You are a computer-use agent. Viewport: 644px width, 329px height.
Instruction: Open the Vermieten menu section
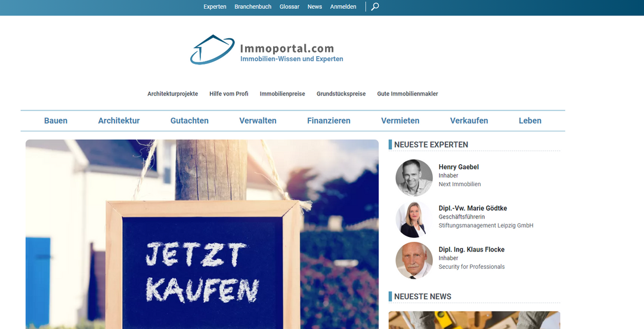400,121
